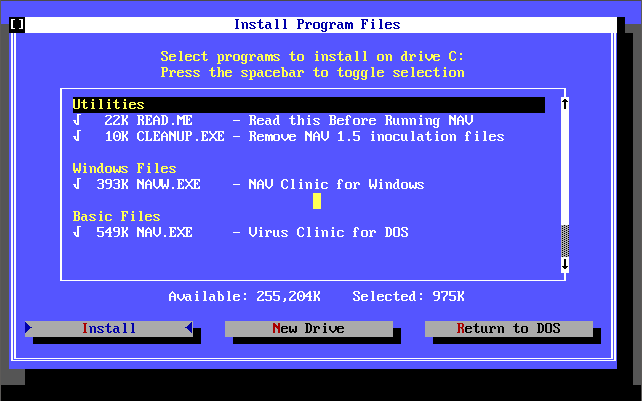Click the 'Remove NAV 1.5 inoculation files' description

(376, 136)
